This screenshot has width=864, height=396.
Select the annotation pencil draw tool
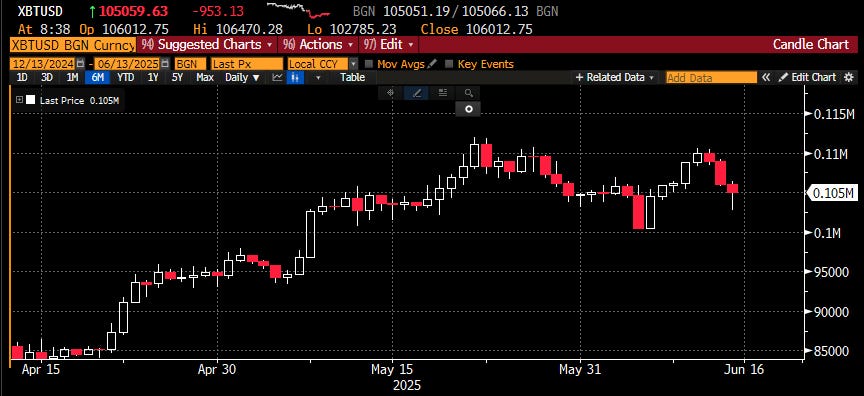pyautogui.click(x=417, y=93)
